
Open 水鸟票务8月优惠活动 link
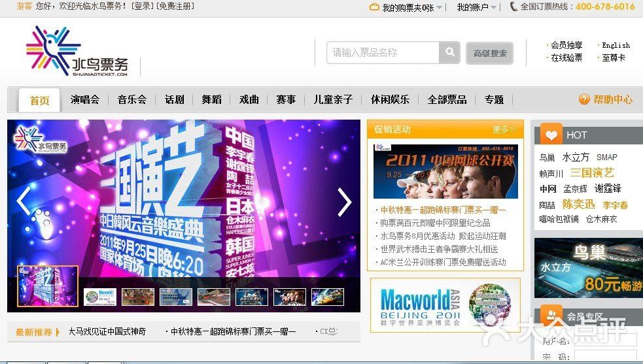[443, 236]
